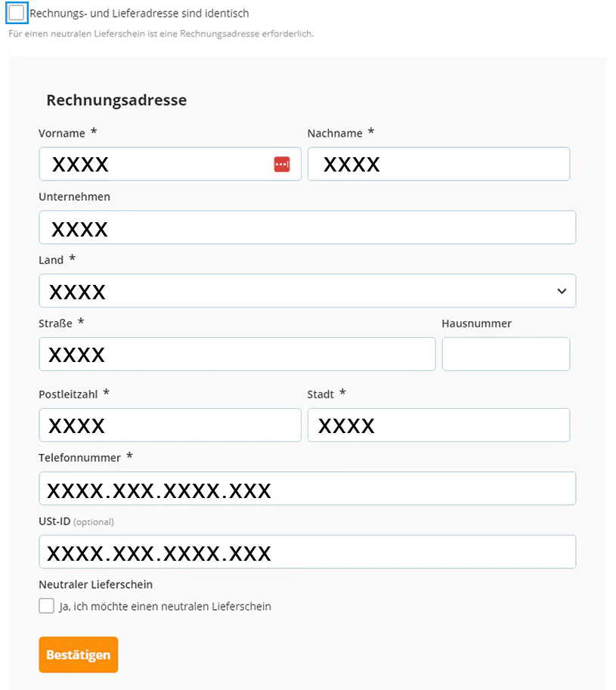Viewport: 616px width, 690px height.
Task: Select the Unternehmen input field
Action: pos(307,227)
